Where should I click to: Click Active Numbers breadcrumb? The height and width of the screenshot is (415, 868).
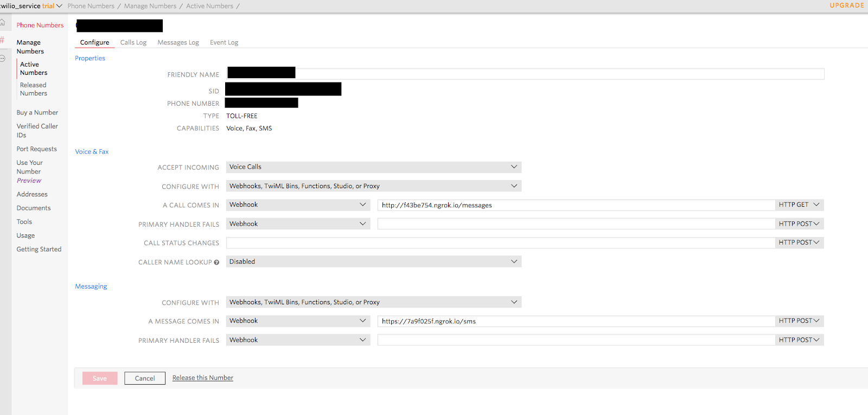coord(209,6)
